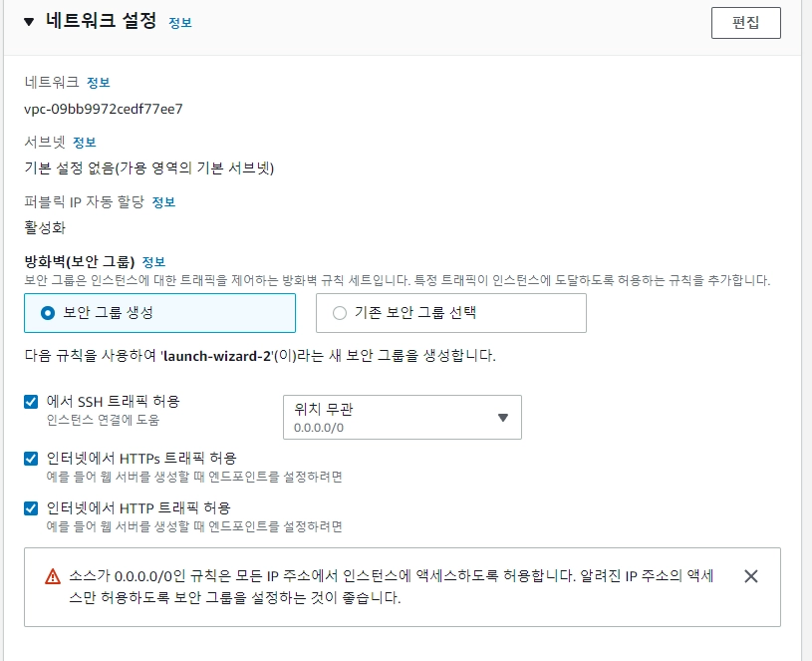Disable the HTTP 트래픽 허용 checkbox

click(31, 508)
